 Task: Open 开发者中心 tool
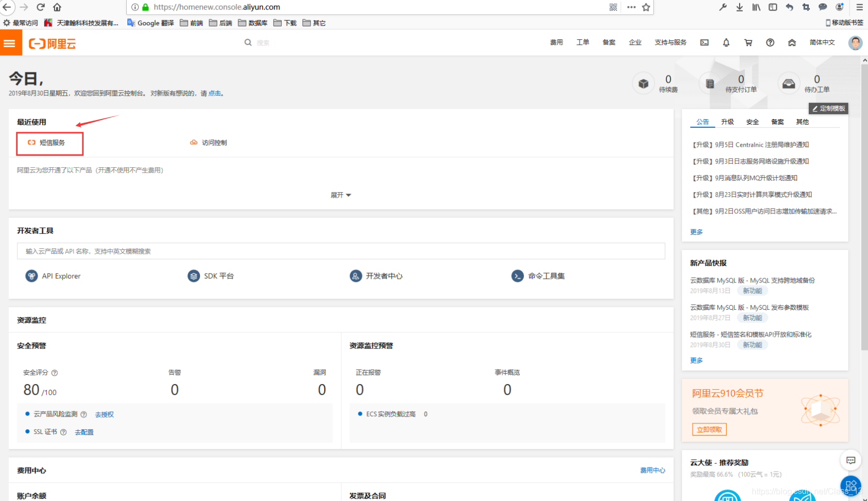click(376, 276)
